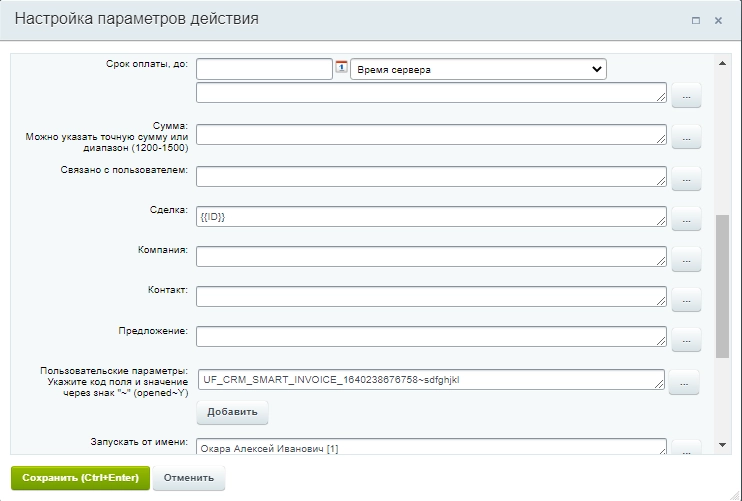Click into the Сумма text field
This screenshot has height=501, width=742.
431,135
